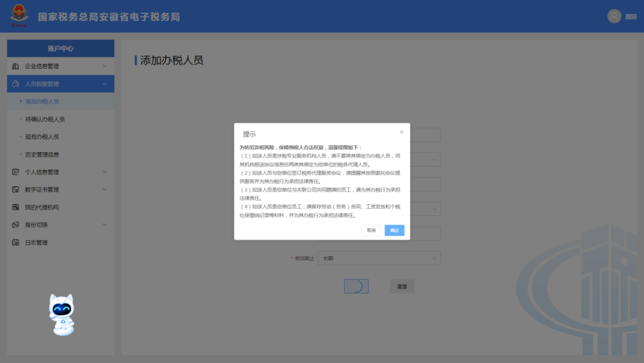Click the 重置 button
This screenshot has height=363, width=644.
(x=402, y=286)
